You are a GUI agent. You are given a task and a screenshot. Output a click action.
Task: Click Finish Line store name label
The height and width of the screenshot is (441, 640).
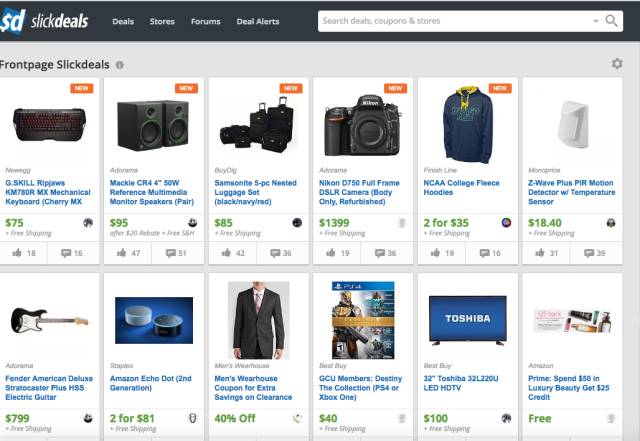[440, 170]
